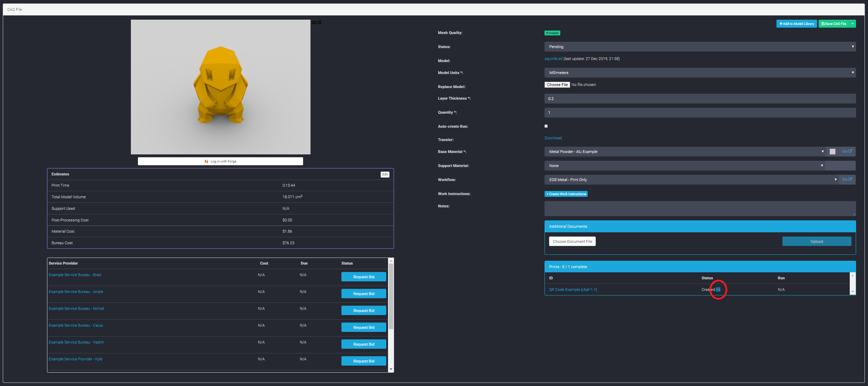Request Bid from Example Service Bureau - Brad
The width and height of the screenshot is (868, 386).
(363, 277)
